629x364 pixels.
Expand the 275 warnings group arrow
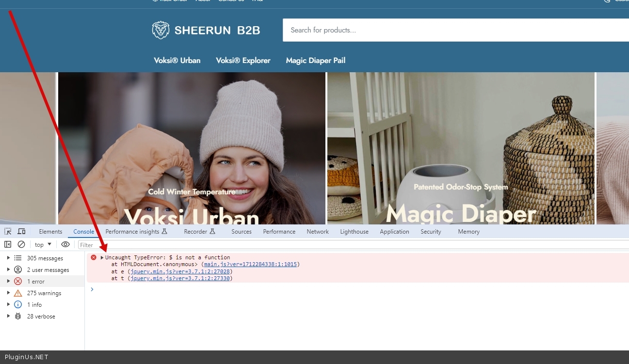tap(8, 293)
